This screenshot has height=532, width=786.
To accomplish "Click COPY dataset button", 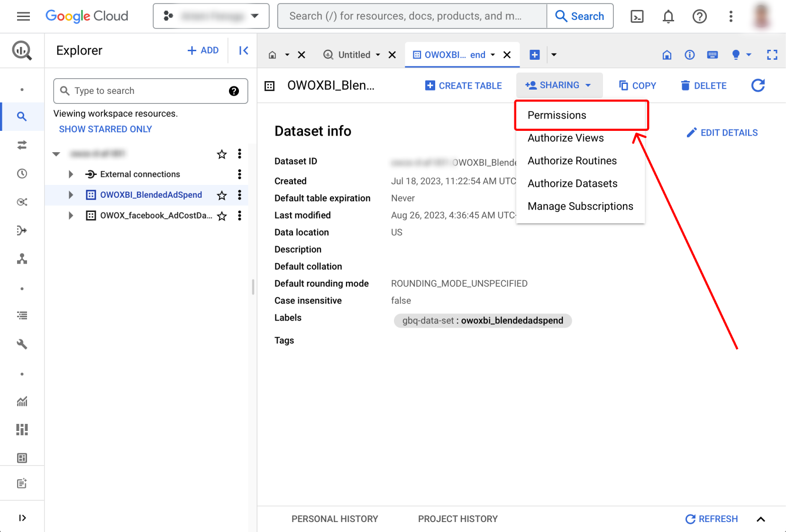I will (638, 86).
